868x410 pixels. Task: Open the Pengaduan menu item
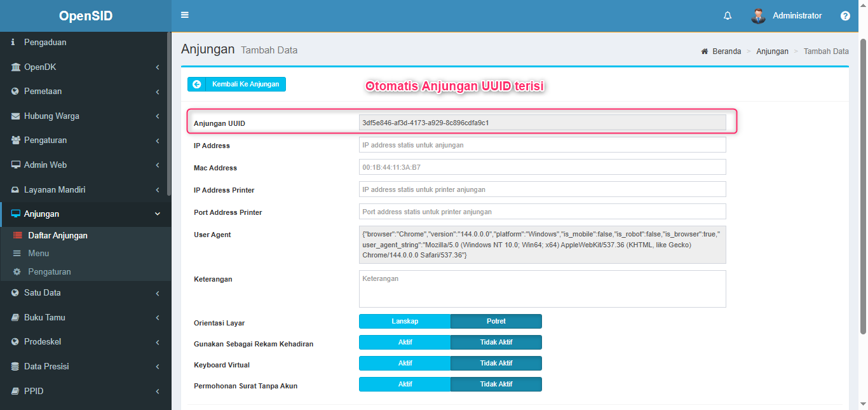pyautogui.click(x=45, y=43)
